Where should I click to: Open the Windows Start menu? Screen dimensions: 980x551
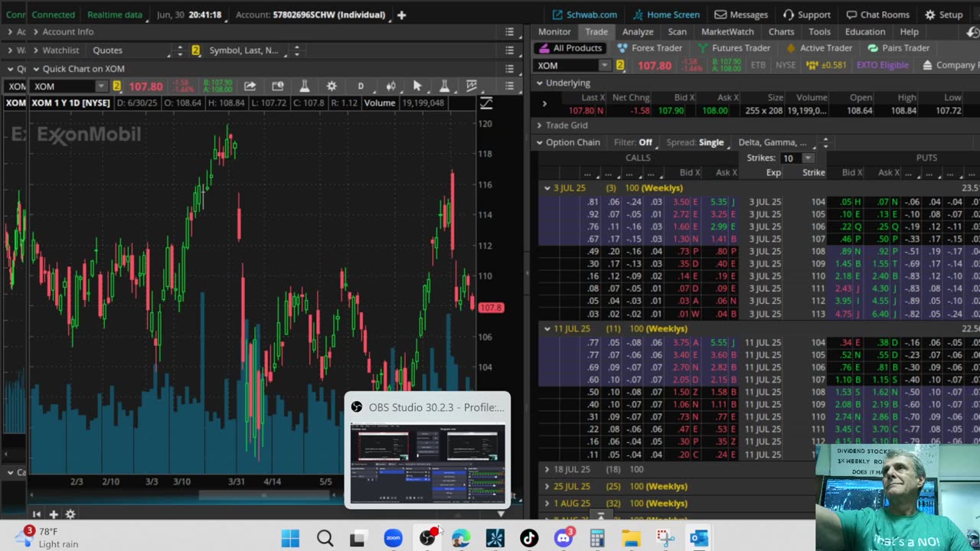point(290,539)
